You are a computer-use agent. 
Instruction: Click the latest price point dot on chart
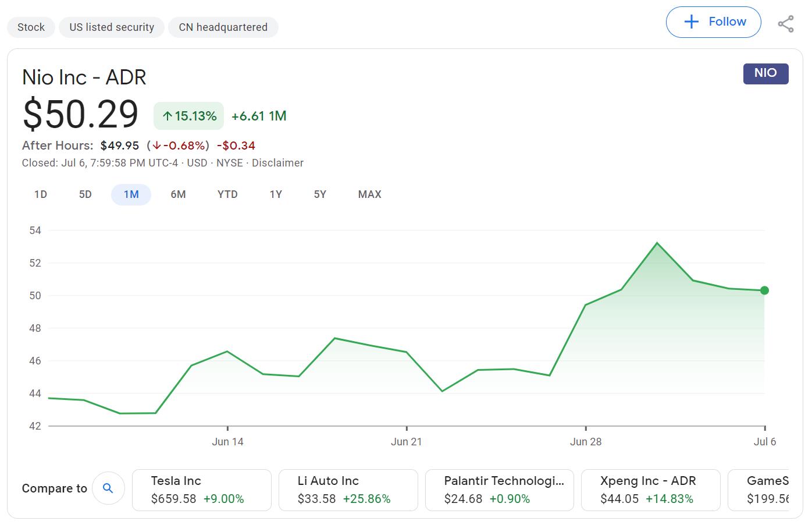pyautogui.click(x=764, y=290)
